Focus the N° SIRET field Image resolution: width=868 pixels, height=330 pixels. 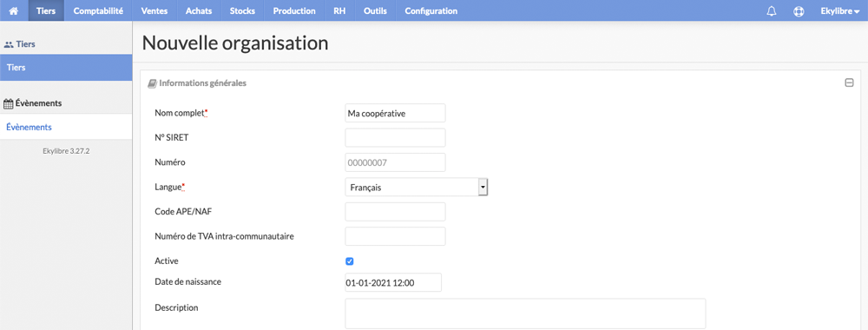coord(395,138)
